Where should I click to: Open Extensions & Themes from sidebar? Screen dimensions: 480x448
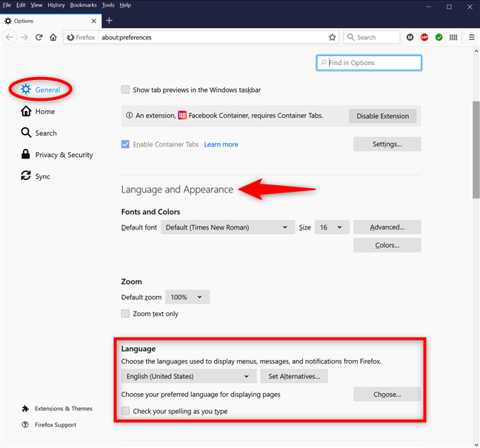64,409
